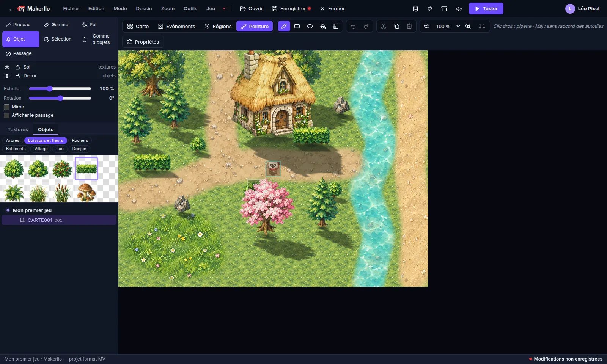Switch to the Textures tab

click(18, 130)
